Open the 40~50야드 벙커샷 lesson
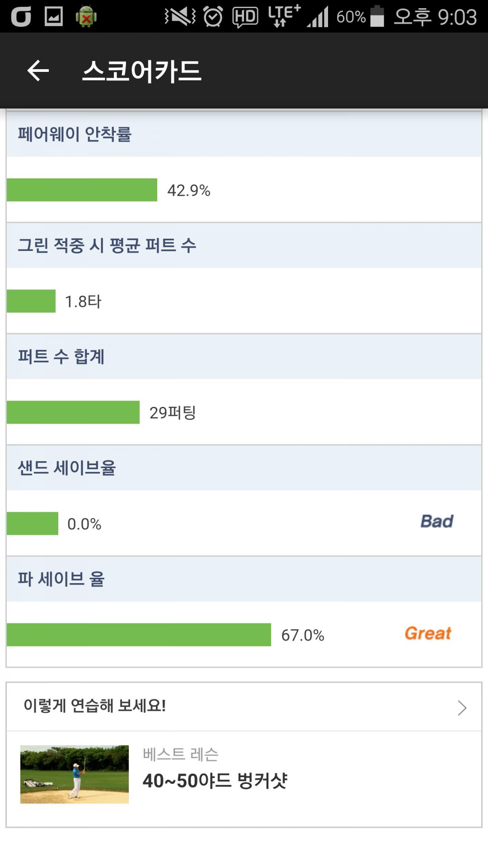This screenshot has width=488, height=868. (215, 781)
